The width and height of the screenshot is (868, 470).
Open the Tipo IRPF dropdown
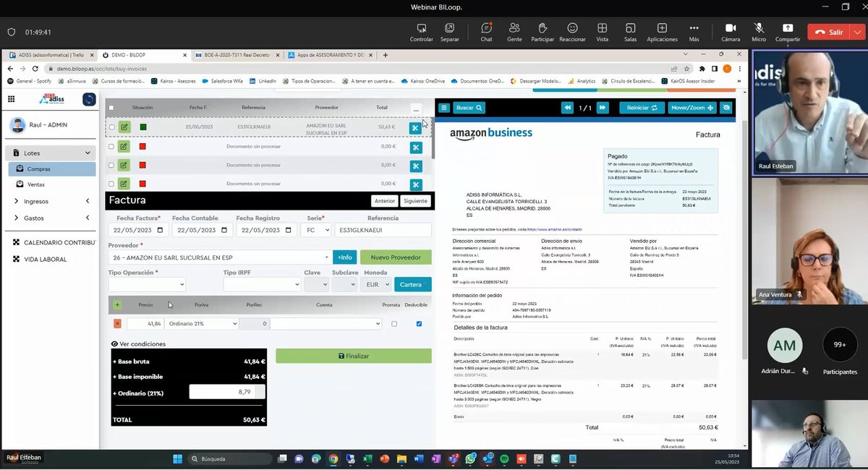pyautogui.click(x=261, y=285)
